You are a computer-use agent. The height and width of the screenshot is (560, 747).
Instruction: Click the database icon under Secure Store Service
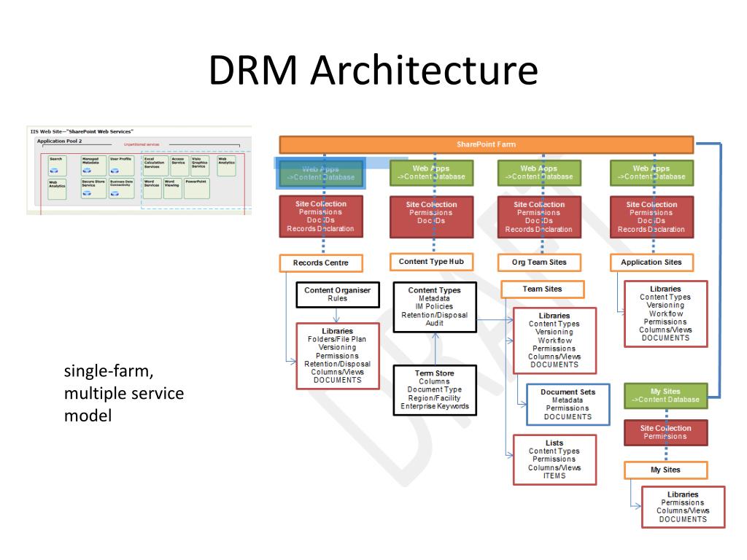[87, 193]
